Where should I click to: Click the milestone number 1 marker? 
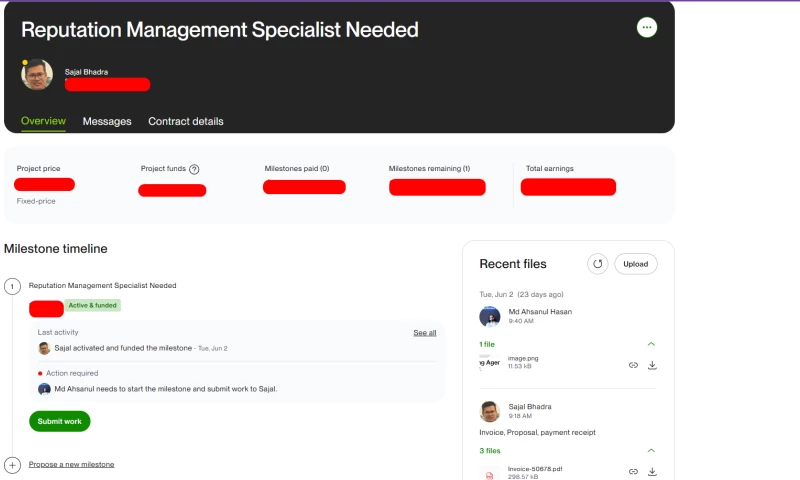tap(12, 286)
